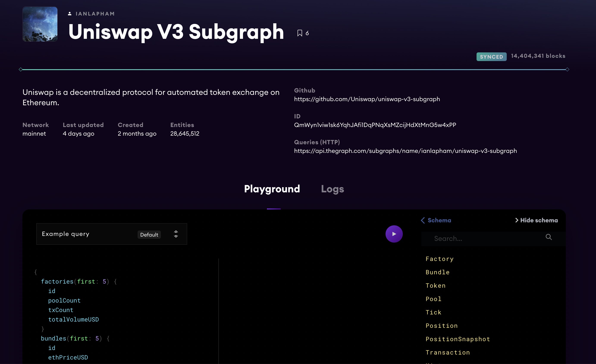This screenshot has width=596, height=364.
Task: Click totalVolumeUSD field in query
Action: (x=74, y=320)
